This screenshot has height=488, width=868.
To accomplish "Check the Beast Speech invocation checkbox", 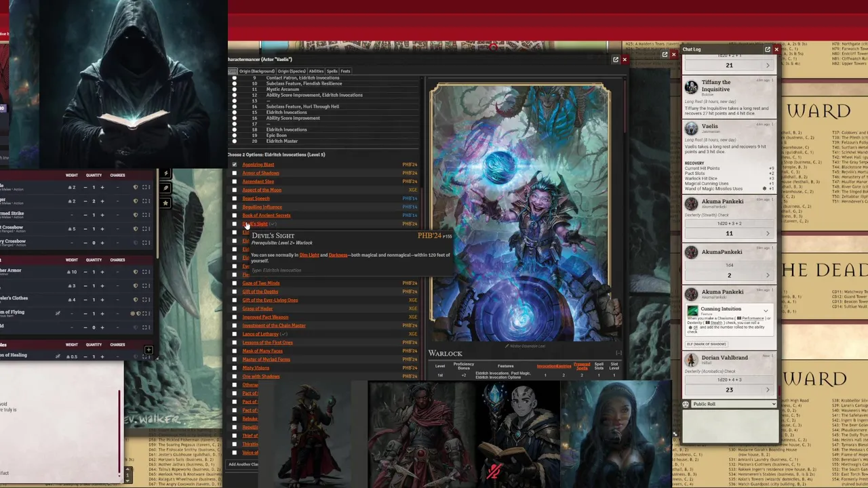I will coord(235,199).
